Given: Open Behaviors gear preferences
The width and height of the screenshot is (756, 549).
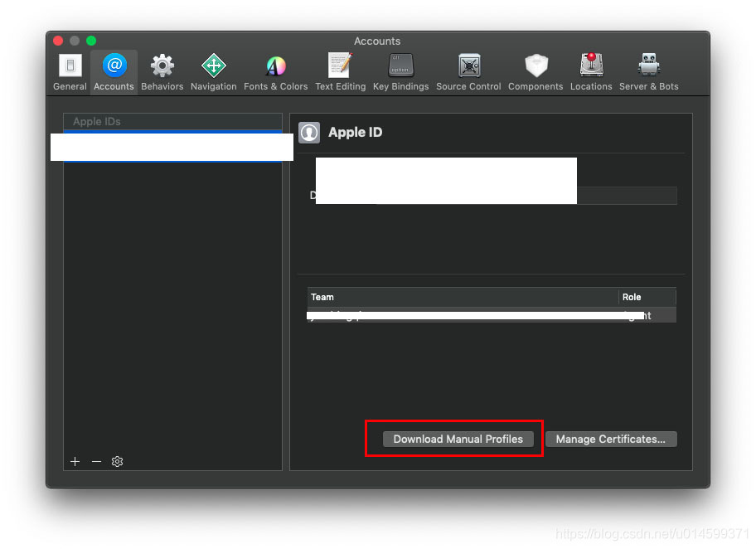Looking at the screenshot, I should pyautogui.click(x=162, y=72).
